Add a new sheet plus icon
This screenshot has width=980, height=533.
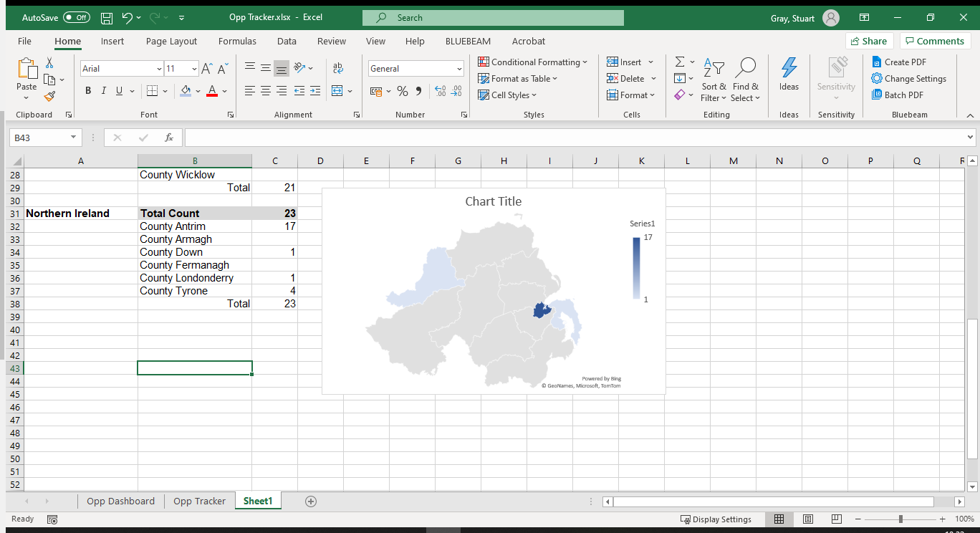pos(311,501)
